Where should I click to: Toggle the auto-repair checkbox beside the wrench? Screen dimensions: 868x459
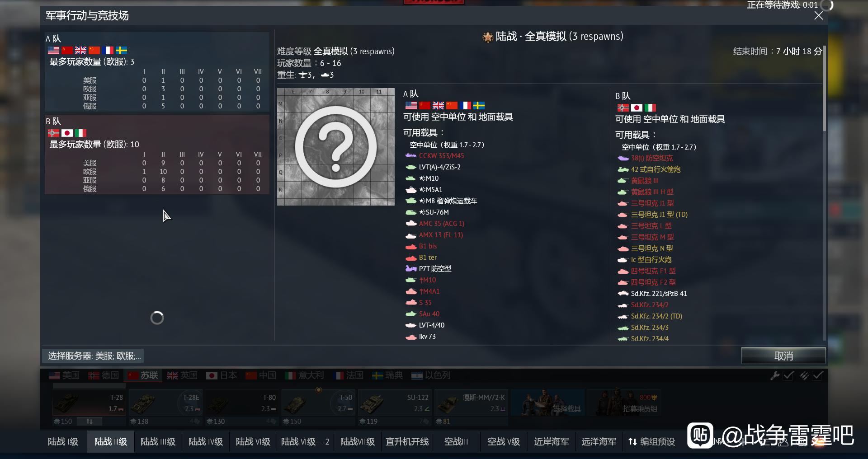pos(788,375)
